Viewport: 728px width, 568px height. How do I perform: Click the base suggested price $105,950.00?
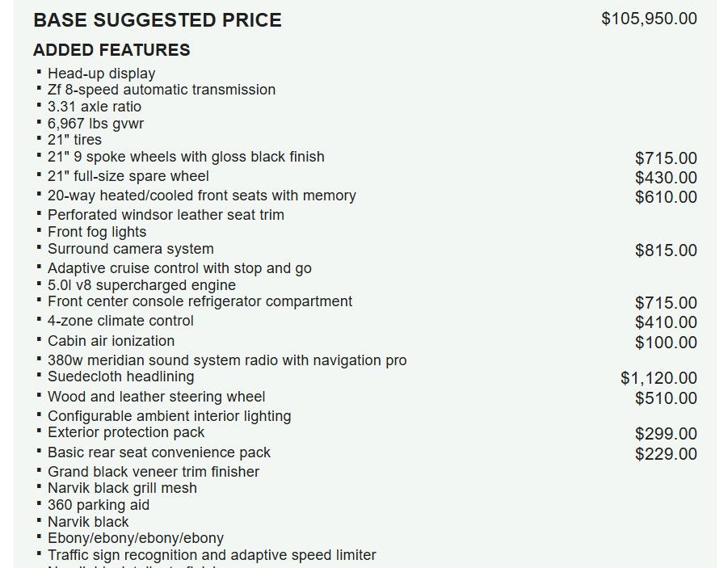coord(649,19)
